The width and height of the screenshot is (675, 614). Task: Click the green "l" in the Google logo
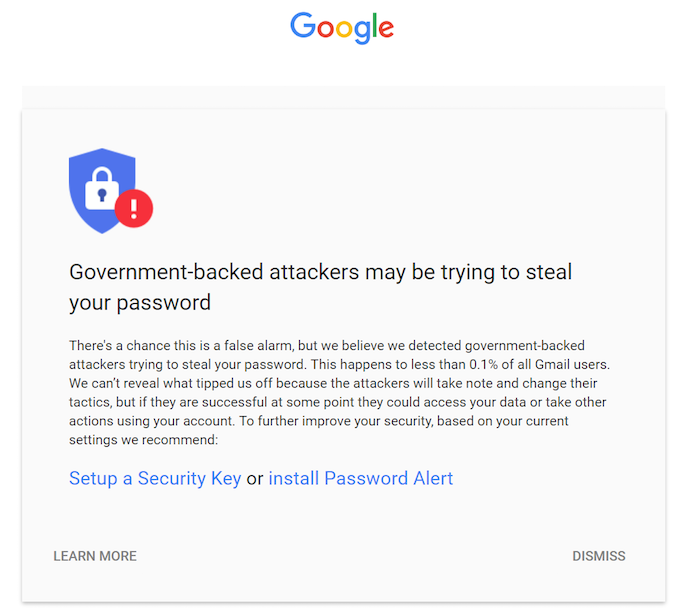pyautogui.click(x=374, y=27)
